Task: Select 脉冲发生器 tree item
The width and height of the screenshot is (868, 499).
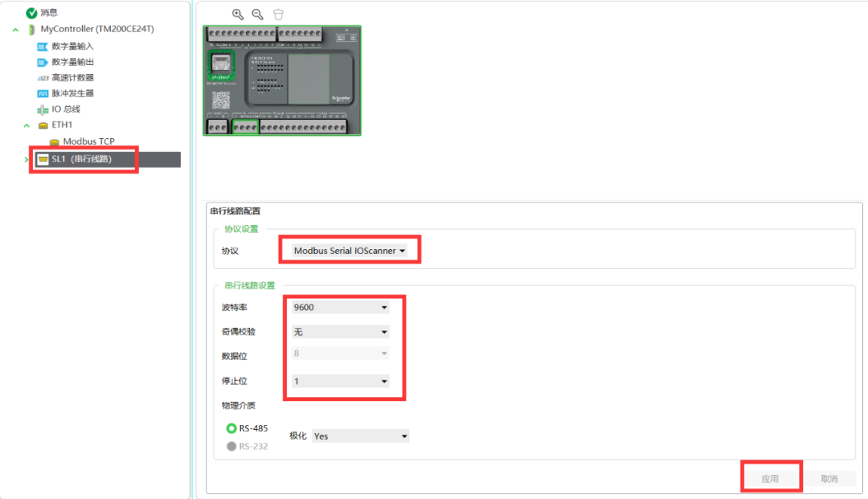Action: pyautogui.click(x=72, y=93)
